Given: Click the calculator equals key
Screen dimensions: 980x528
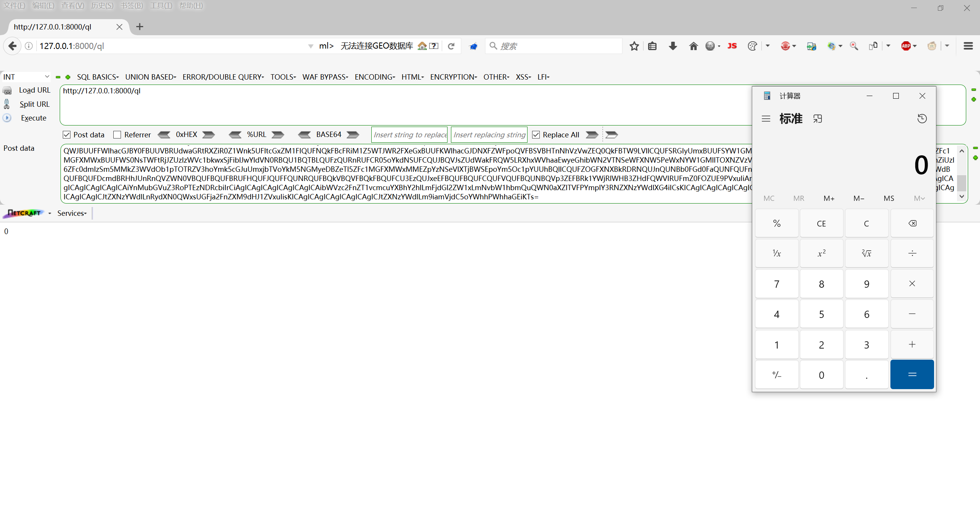Looking at the screenshot, I should tap(912, 374).
